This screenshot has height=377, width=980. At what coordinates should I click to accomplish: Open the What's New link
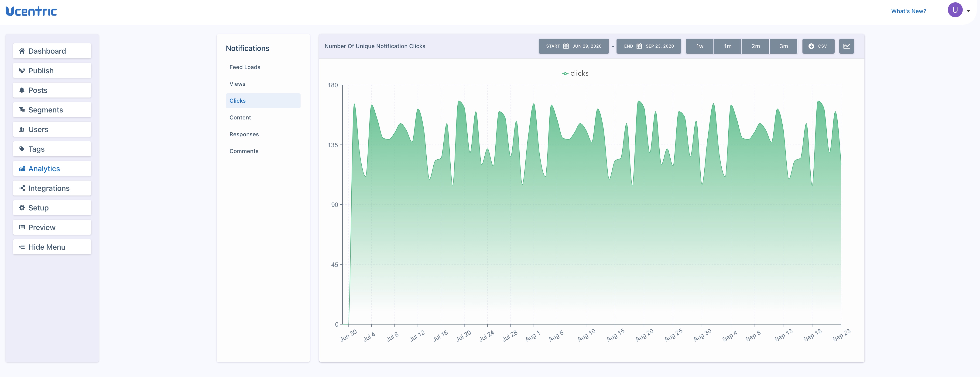(x=908, y=11)
